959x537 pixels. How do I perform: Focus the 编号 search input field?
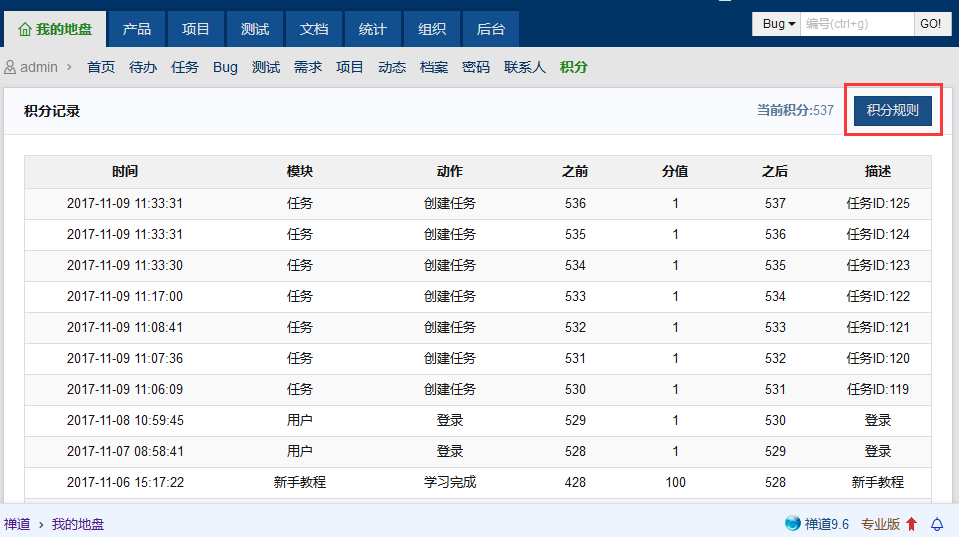pos(857,24)
